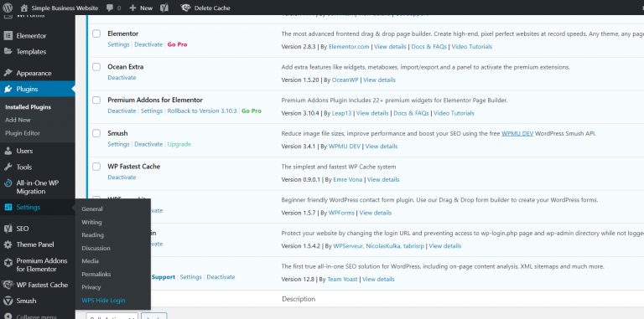Viewport: 644px width, 319px height.
Task: Click the cheetah icon beside Delete Cache
Action: 185,8
